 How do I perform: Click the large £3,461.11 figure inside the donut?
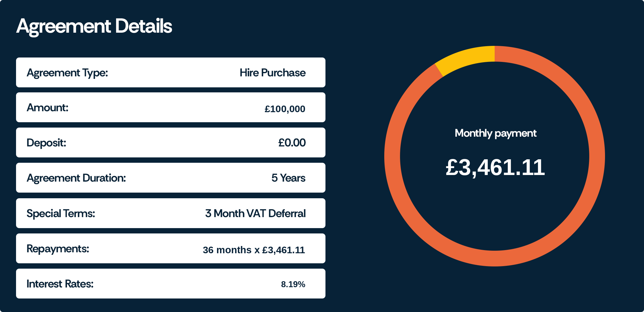pos(495,167)
